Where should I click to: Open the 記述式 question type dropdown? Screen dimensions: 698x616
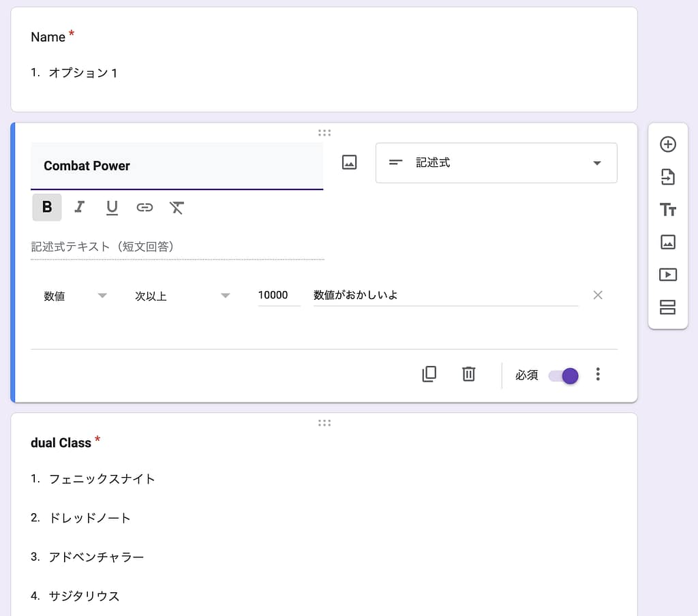click(496, 163)
